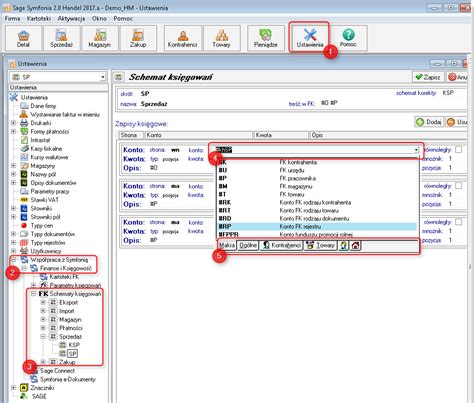This screenshot has width=474, height=403.
Task: Select Symfonia e-Dokumenty tree item
Action: (68, 379)
